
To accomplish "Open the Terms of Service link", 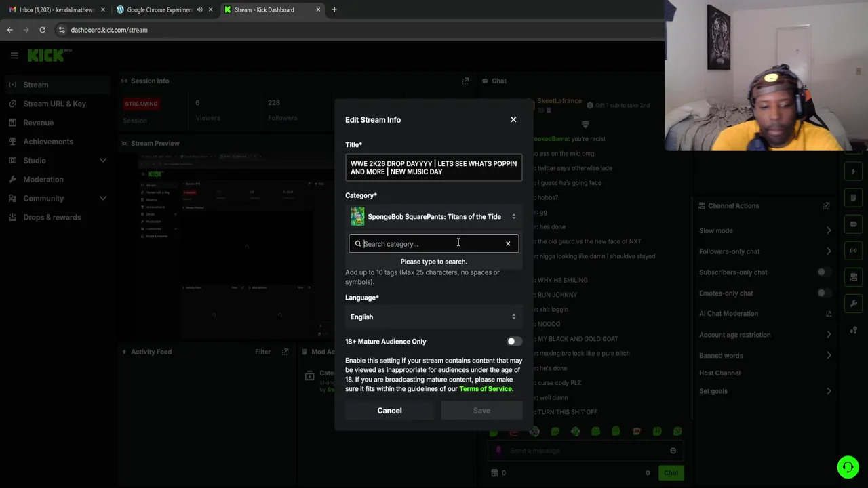I will click(486, 389).
